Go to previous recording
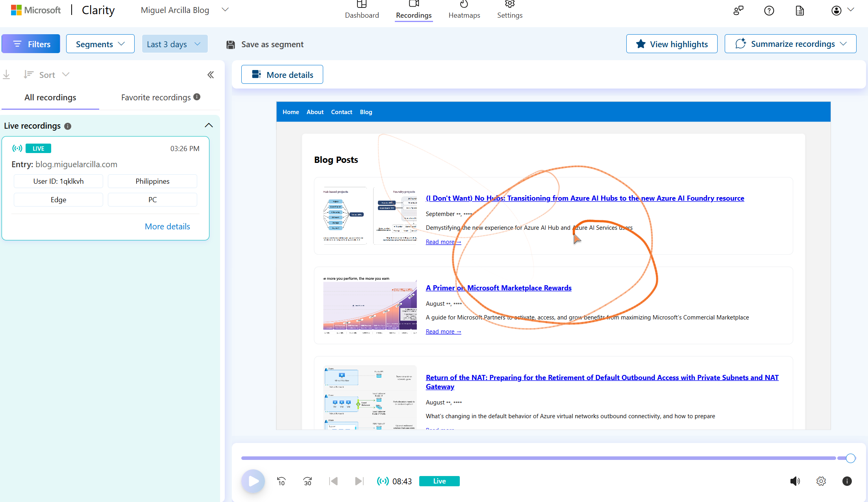The height and width of the screenshot is (502, 868). pos(333,481)
